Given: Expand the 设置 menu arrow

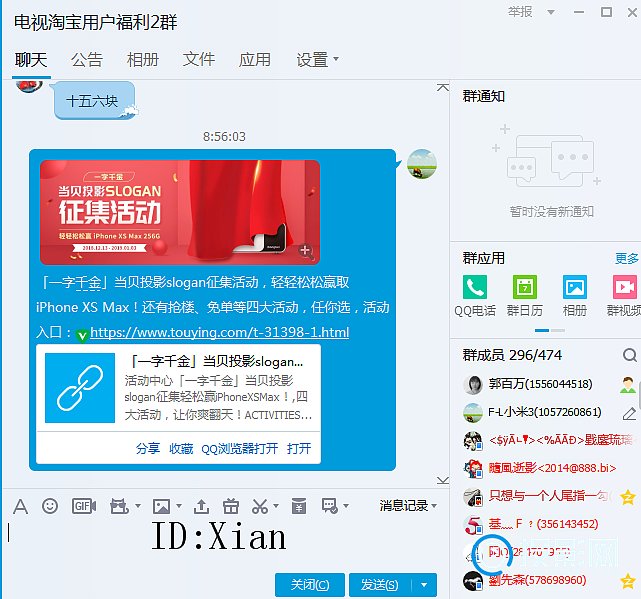Looking at the screenshot, I should [336, 59].
